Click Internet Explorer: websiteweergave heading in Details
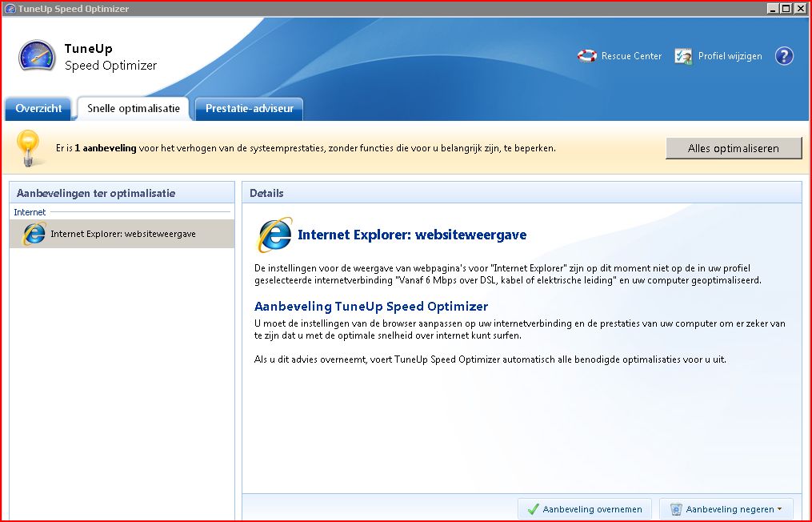The image size is (812, 522). 412,235
